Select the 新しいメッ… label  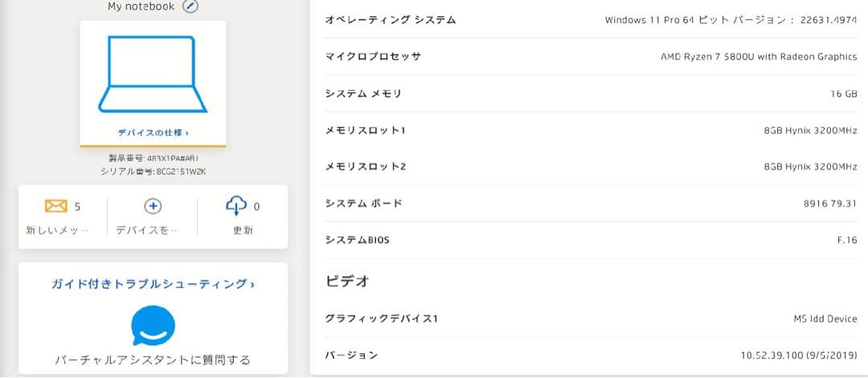coord(57,230)
